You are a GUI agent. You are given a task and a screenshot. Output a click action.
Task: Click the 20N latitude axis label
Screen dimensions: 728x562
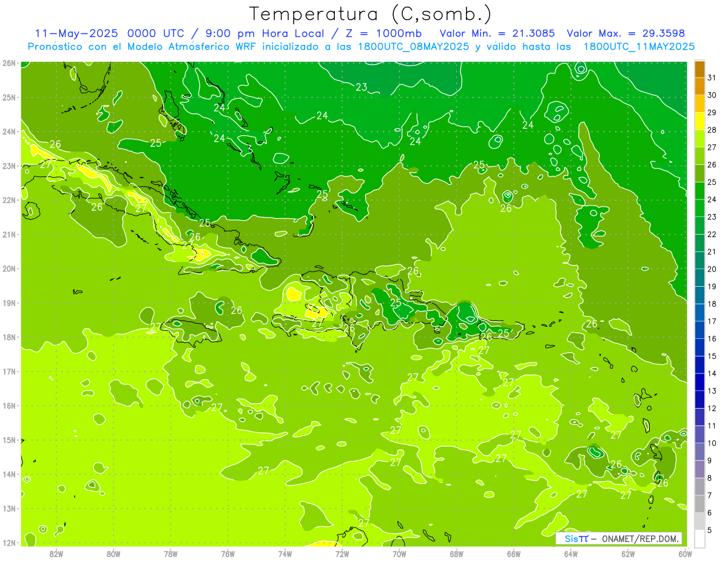pos(9,269)
